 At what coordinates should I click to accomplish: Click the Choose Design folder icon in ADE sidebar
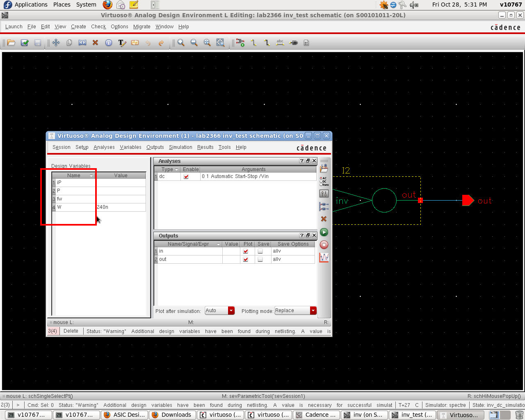coord(324,168)
